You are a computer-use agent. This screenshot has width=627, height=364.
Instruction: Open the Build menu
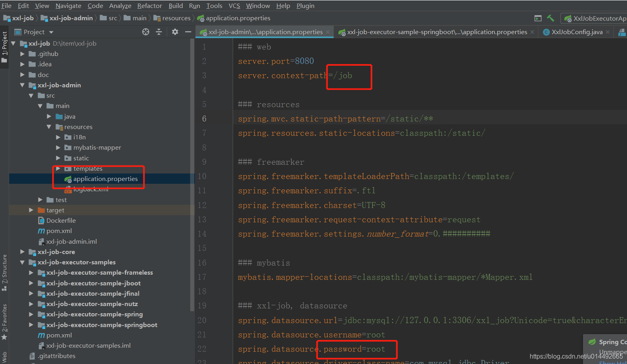pyautogui.click(x=176, y=6)
